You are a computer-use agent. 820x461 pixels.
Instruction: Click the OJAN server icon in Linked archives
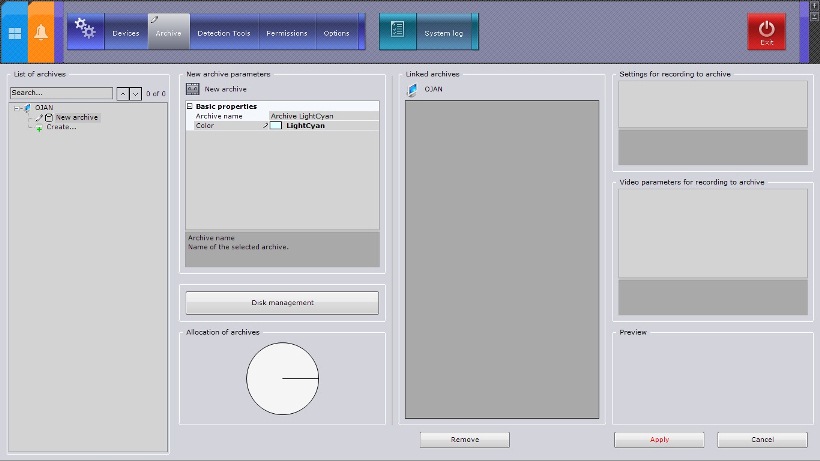click(x=413, y=89)
